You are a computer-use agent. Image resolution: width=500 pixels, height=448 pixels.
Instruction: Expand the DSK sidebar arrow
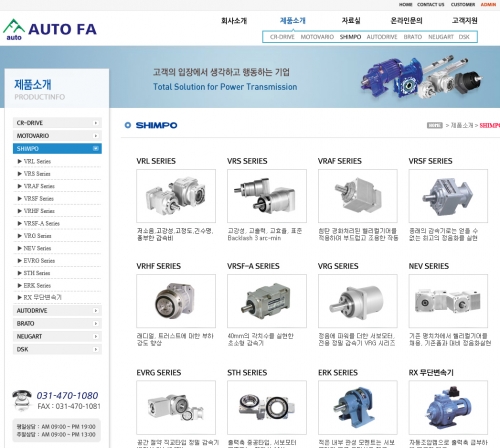96,349
